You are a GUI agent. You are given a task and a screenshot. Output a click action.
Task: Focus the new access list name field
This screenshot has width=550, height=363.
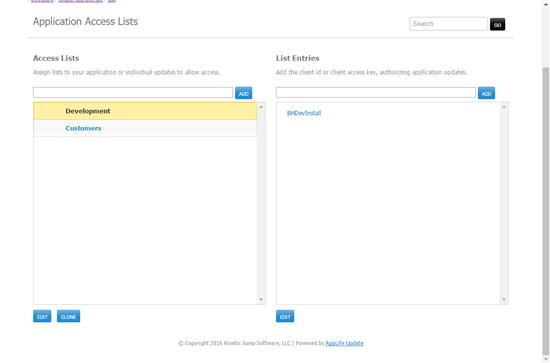(133, 93)
